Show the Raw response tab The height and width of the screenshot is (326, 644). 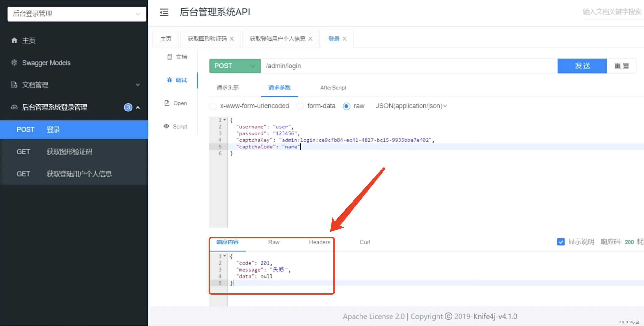point(274,242)
